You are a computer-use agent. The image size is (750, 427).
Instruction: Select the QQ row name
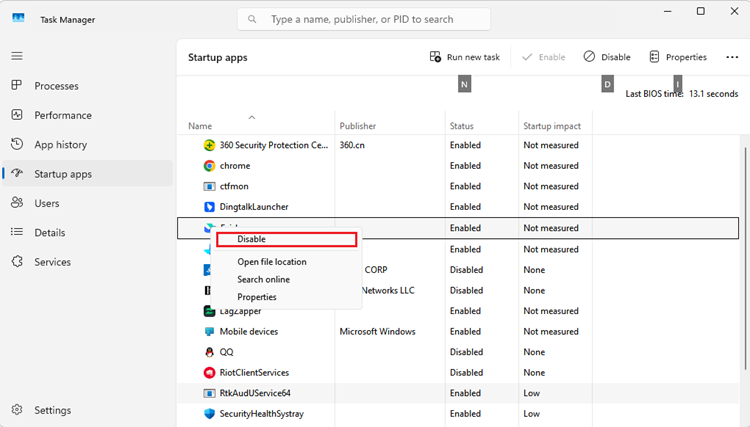[x=226, y=352]
